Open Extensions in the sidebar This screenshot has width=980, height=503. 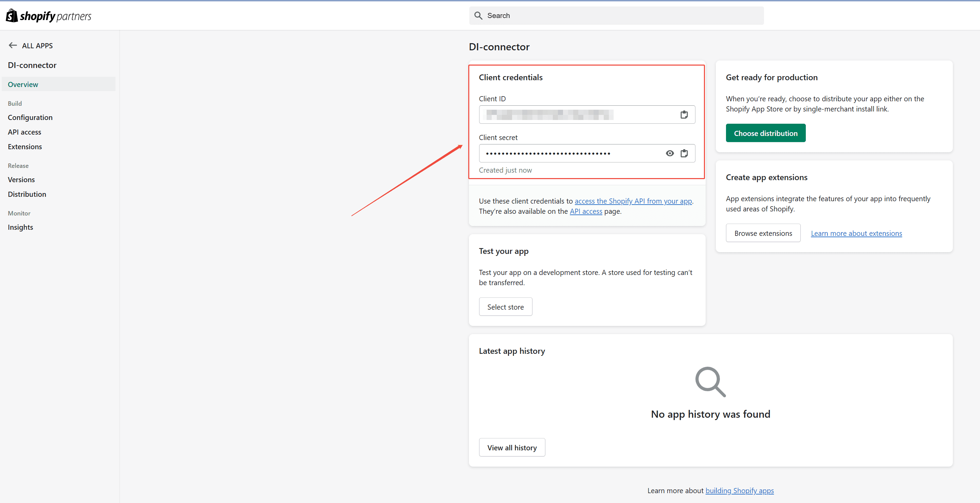[x=25, y=146]
